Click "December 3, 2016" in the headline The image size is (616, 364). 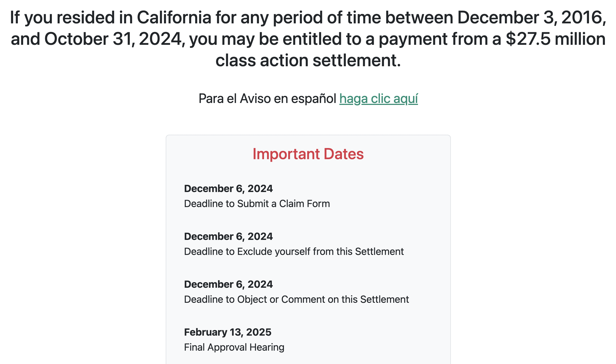point(531,18)
